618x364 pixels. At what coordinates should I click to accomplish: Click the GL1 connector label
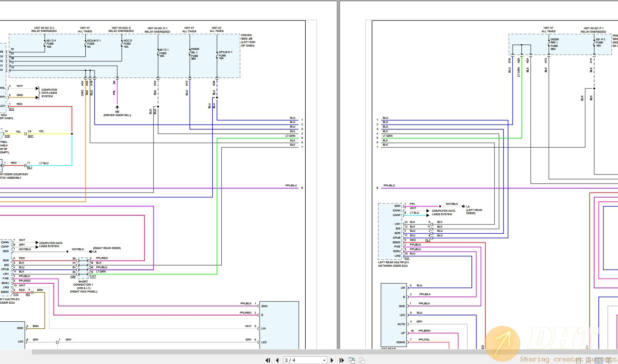point(30,167)
